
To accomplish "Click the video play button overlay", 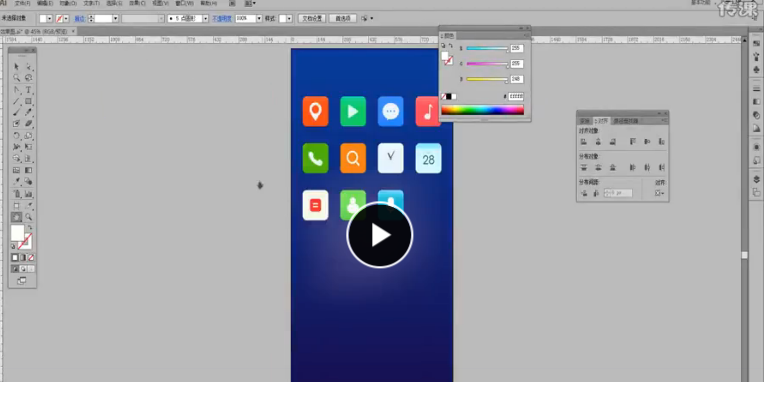I will point(380,235).
